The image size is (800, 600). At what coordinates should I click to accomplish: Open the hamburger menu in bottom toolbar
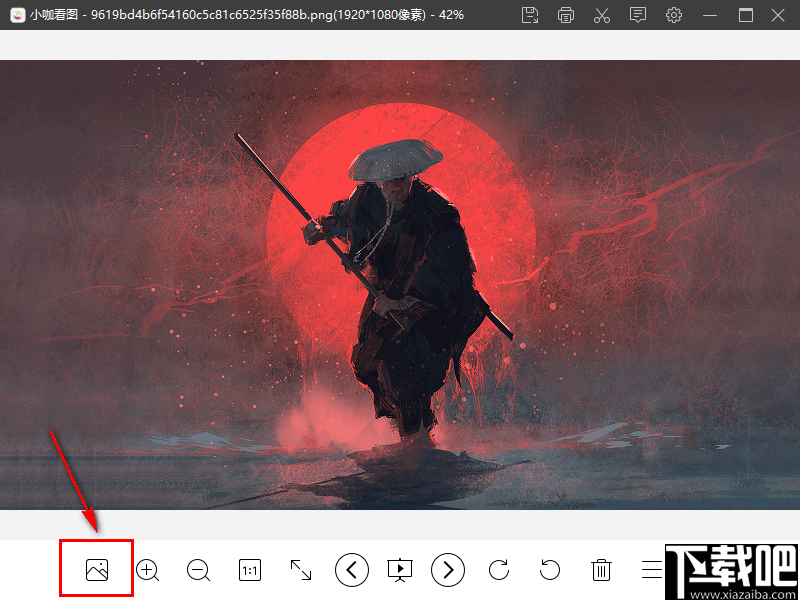[x=652, y=569]
